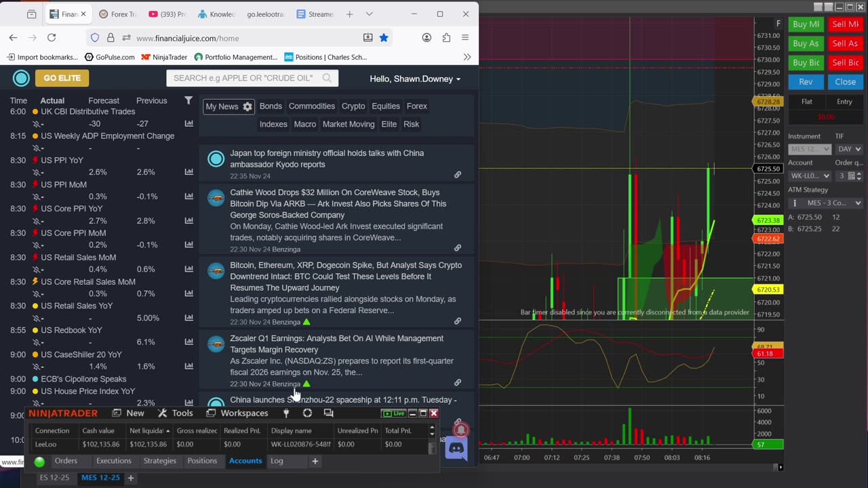Image resolution: width=868 pixels, height=488 pixels.
Task: Click the search magnifier icon
Action: tap(327, 78)
